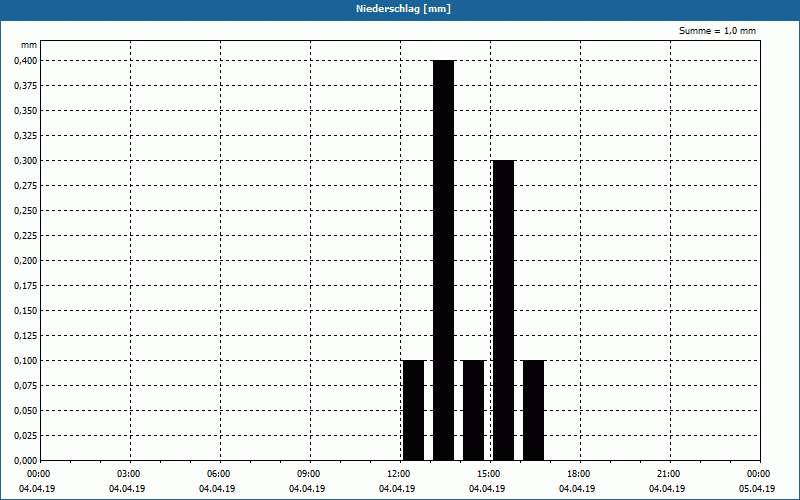Click the 03:00 time label
Screen dimensions: 800x500
pos(129,474)
